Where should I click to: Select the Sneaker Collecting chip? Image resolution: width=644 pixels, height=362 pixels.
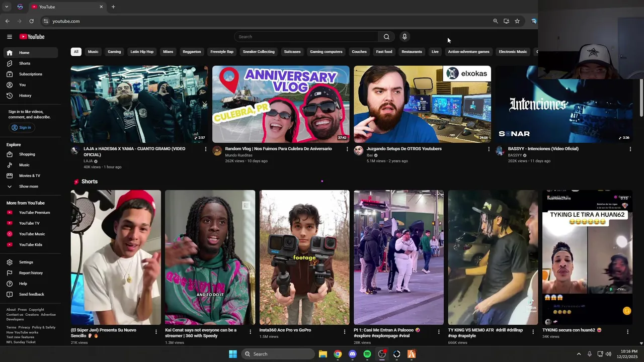(x=259, y=52)
